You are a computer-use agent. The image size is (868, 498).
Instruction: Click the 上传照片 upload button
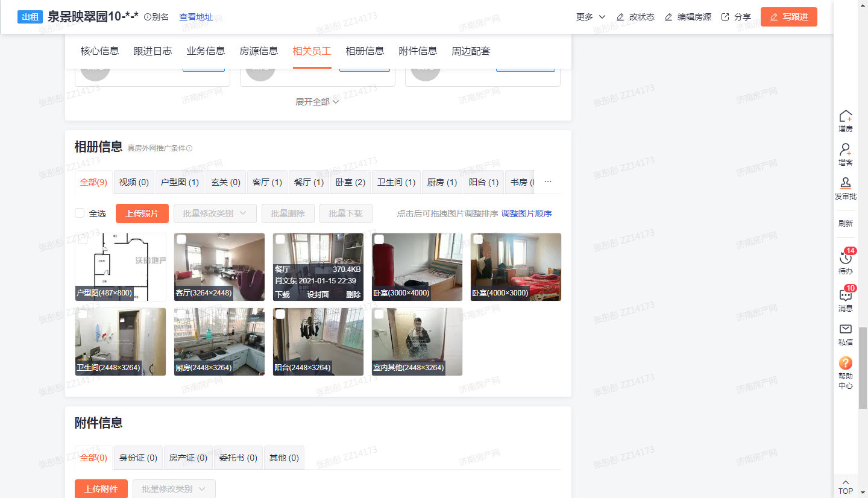pos(142,213)
